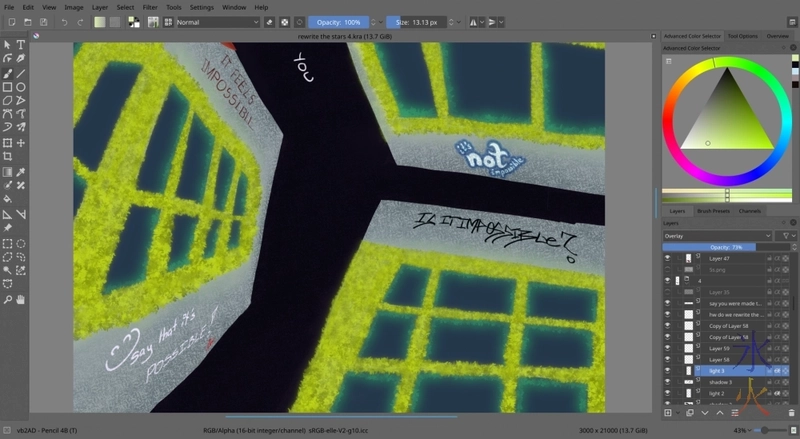Open the Normal blending mode dropdown
Viewport: 800px width, 439px height.
(x=219, y=21)
